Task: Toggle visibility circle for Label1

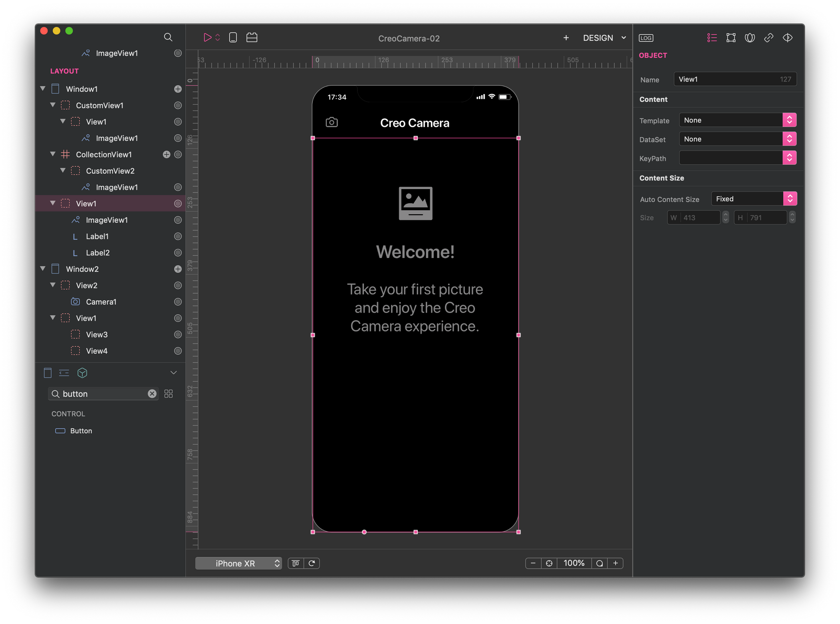Action: click(x=178, y=236)
